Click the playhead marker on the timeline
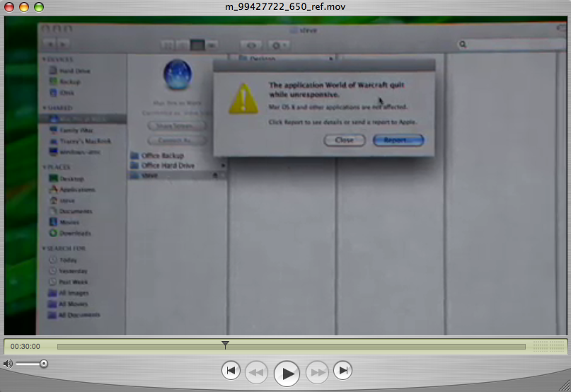The image size is (571, 392). (225, 345)
